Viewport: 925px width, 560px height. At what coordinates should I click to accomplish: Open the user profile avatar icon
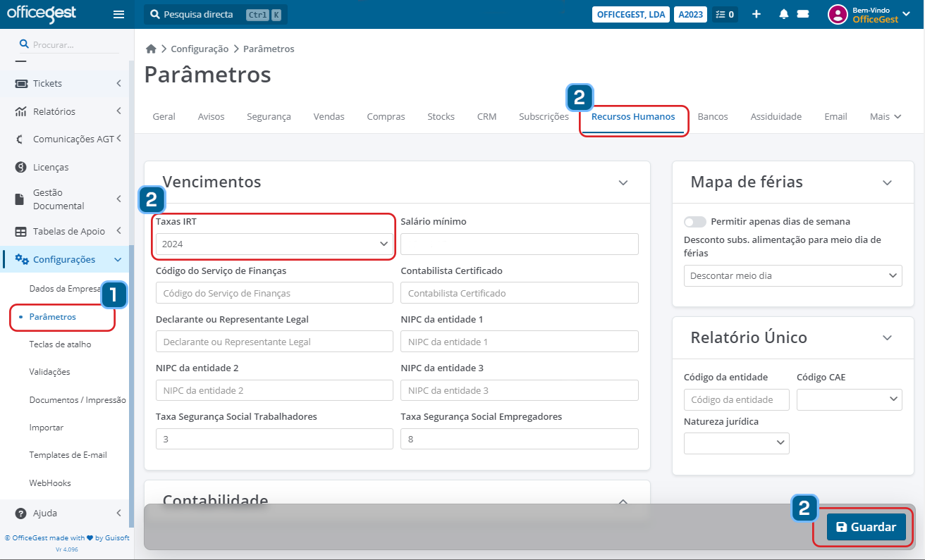point(837,14)
